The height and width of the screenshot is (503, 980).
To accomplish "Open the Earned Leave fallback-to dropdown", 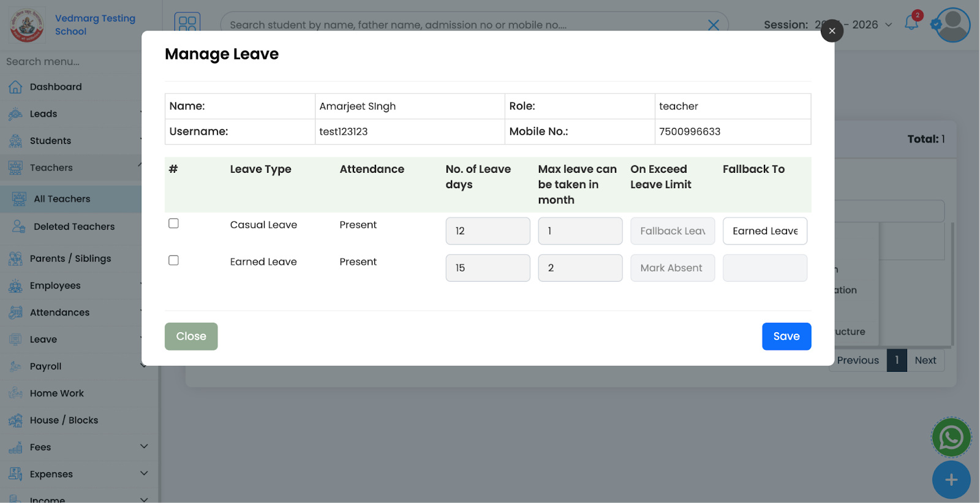I will [x=764, y=268].
